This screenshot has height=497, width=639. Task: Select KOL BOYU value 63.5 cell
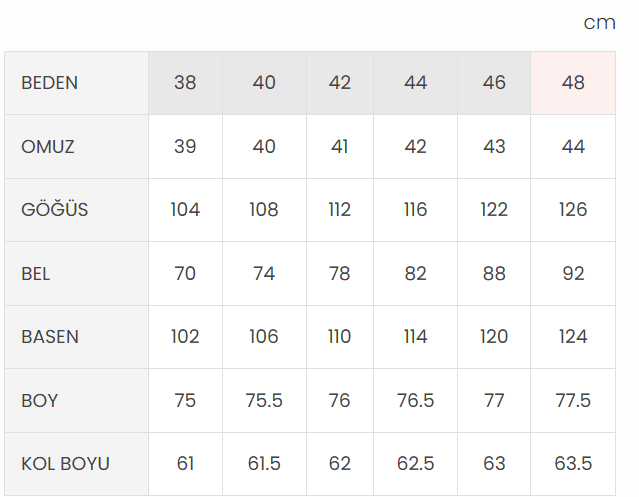click(573, 464)
